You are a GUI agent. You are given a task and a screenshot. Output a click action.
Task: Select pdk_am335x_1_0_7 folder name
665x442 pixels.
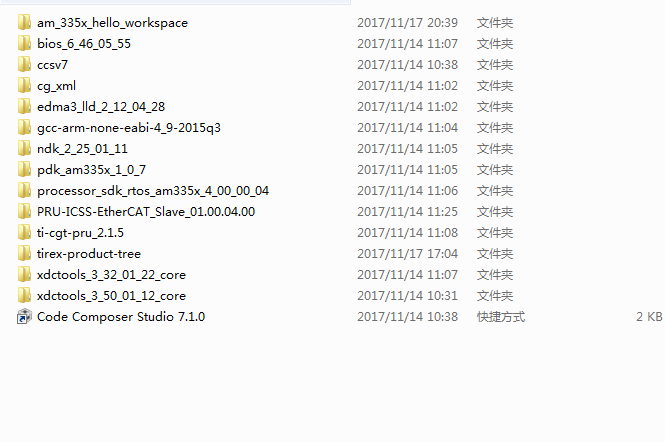[x=91, y=170]
